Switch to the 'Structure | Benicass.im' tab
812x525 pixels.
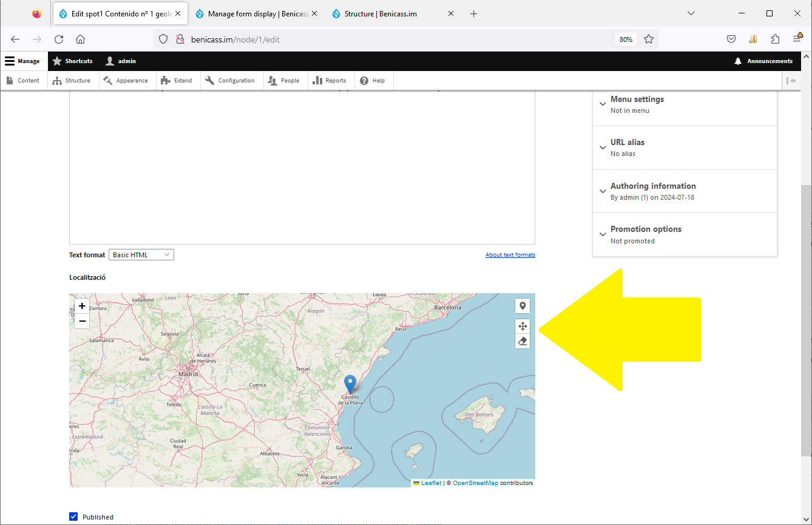tap(393, 13)
